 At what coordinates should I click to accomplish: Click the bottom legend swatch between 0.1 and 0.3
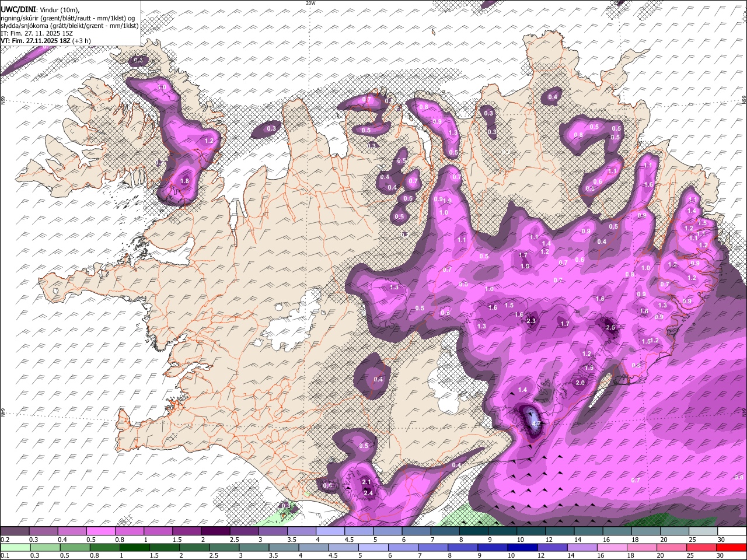15,547
